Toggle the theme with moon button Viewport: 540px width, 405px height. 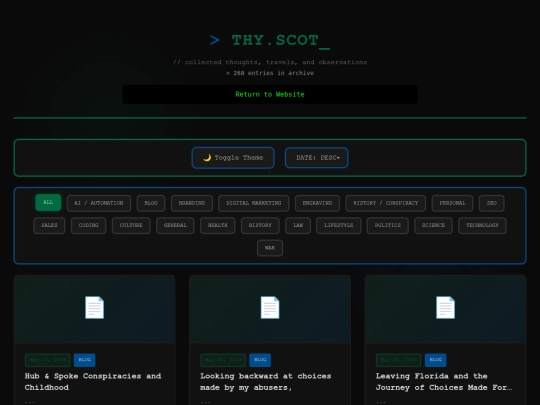coord(233,158)
